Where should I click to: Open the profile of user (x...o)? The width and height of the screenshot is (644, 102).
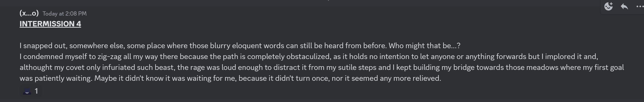pyautogui.click(x=29, y=13)
